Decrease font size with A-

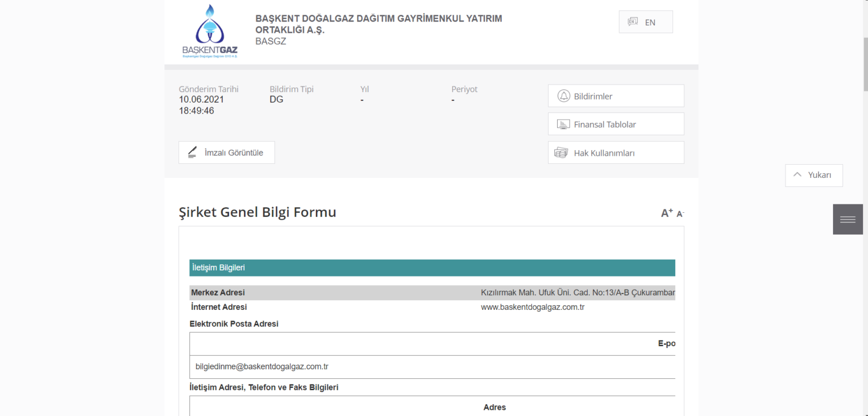(680, 214)
